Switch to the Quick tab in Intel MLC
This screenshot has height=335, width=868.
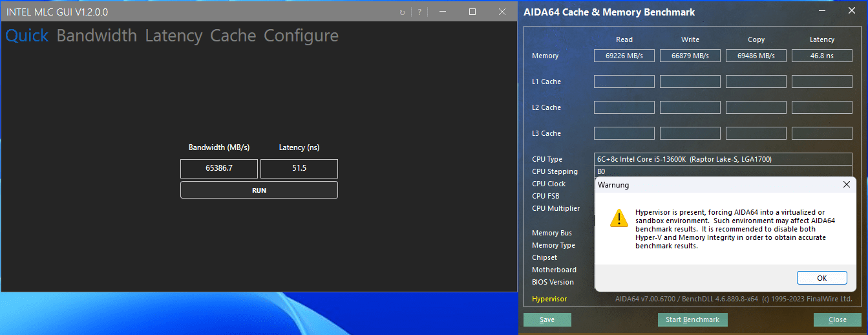tap(26, 36)
